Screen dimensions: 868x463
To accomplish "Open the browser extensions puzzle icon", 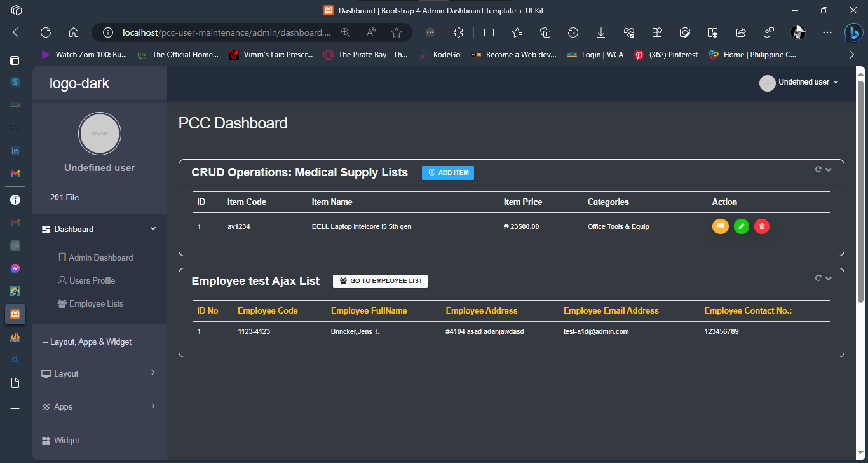I will coord(458,32).
